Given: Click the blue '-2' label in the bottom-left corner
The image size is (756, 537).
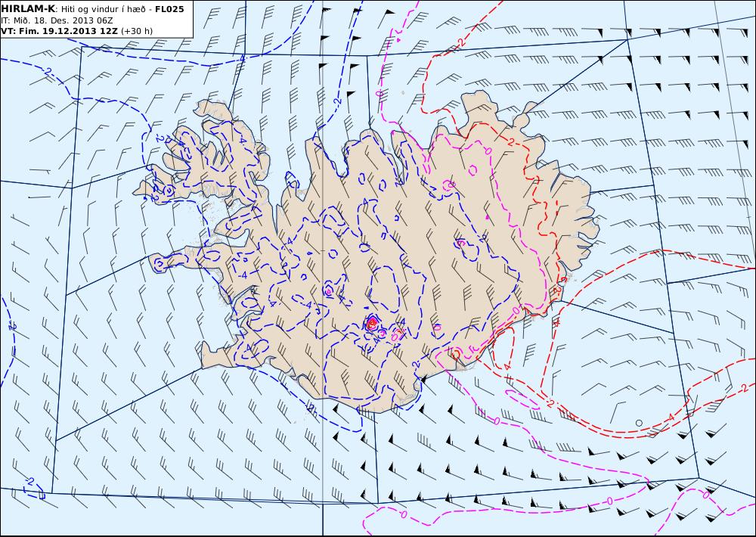Looking at the screenshot, I should [30, 481].
